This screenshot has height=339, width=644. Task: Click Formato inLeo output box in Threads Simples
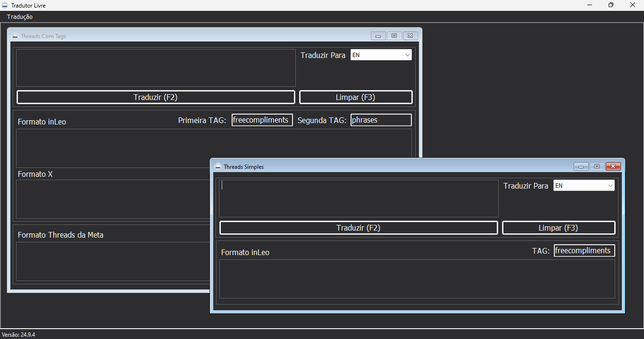417,279
